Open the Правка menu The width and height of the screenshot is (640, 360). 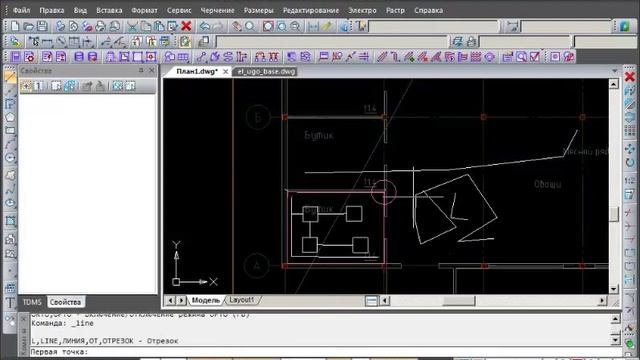point(51,10)
